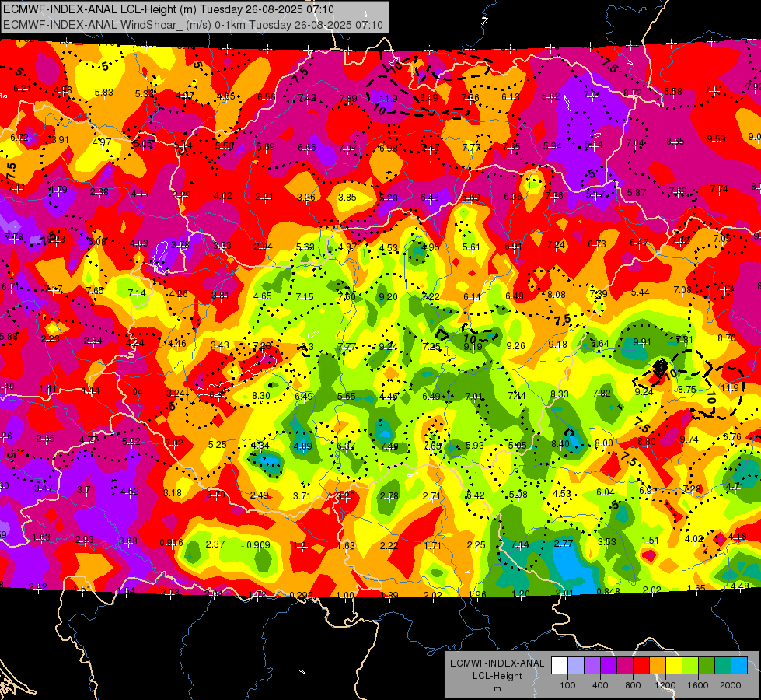Image resolution: width=761 pixels, height=700 pixels.
Task: Click the wind shear value 5.25
Action: 218,444
